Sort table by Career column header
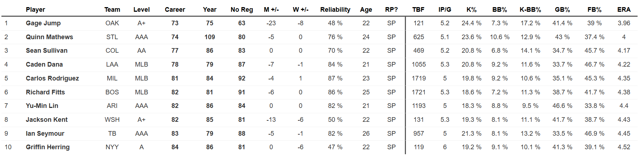Viewport: 644px width, 156px height. coord(175,10)
